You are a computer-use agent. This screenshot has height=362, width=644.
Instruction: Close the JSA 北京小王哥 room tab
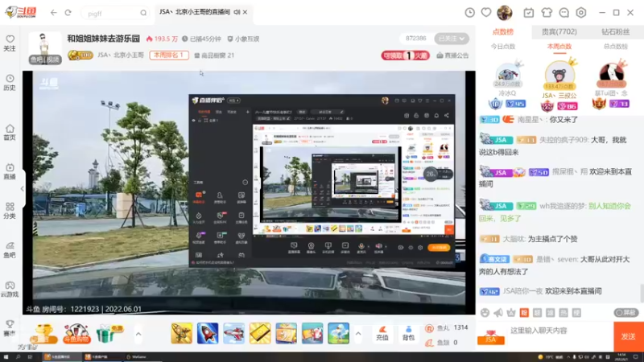point(246,12)
